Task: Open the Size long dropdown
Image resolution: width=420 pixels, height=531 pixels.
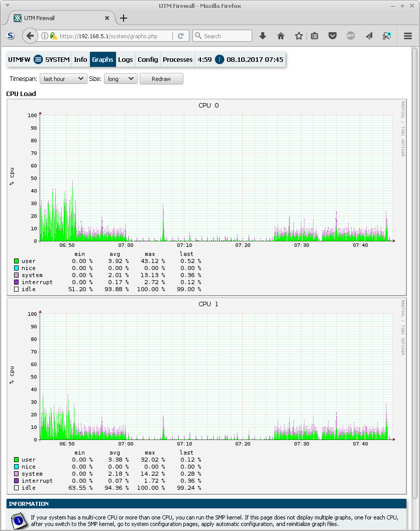Action: coord(121,79)
